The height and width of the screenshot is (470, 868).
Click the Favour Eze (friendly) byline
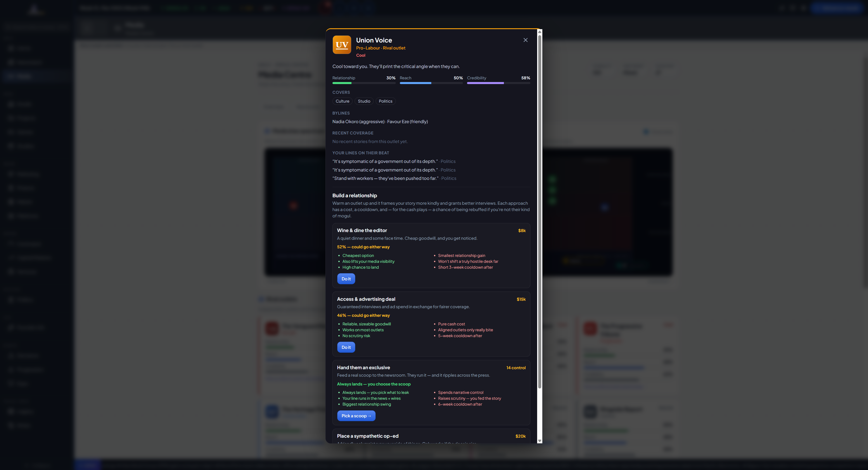point(407,122)
